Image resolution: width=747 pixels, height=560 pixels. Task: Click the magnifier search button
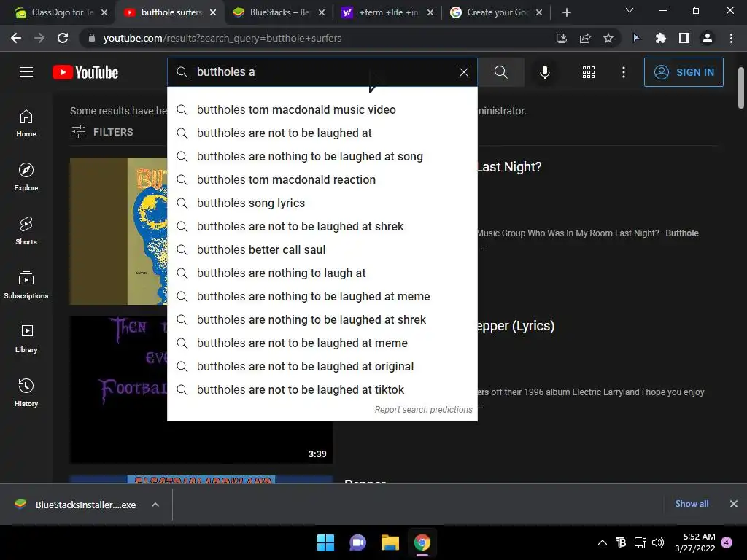click(500, 72)
